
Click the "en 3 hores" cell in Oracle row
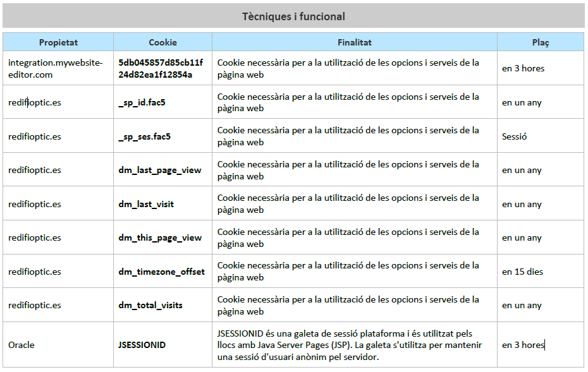[x=523, y=345]
